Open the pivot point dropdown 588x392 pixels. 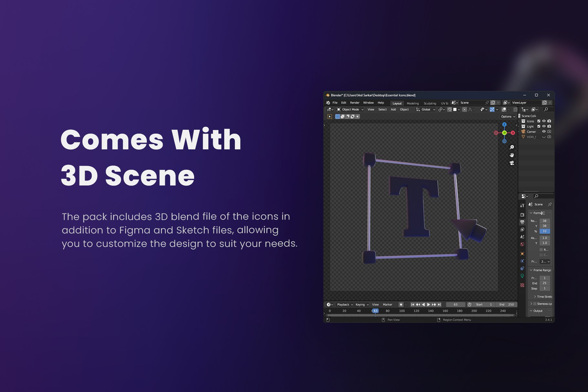pyautogui.click(x=441, y=109)
